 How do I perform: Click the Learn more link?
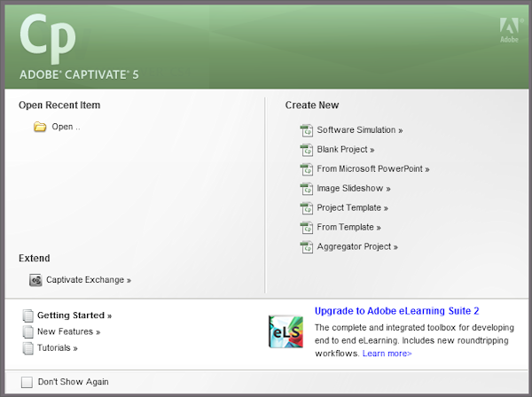(x=387, y=354)
